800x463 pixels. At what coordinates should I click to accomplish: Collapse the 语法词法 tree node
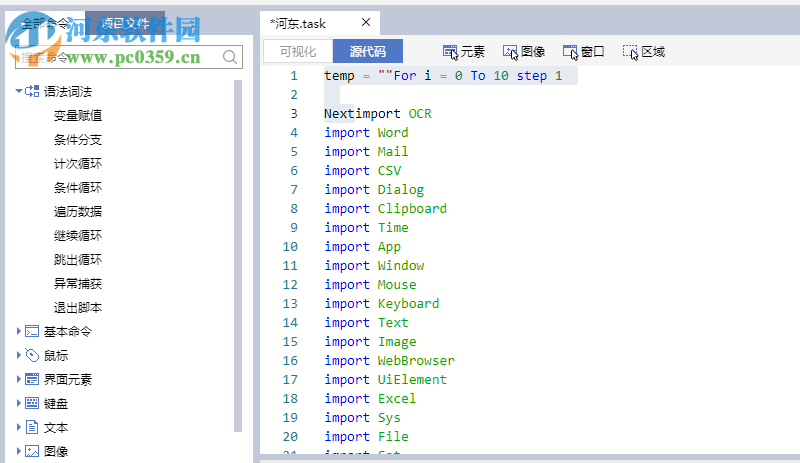point(19,91)
